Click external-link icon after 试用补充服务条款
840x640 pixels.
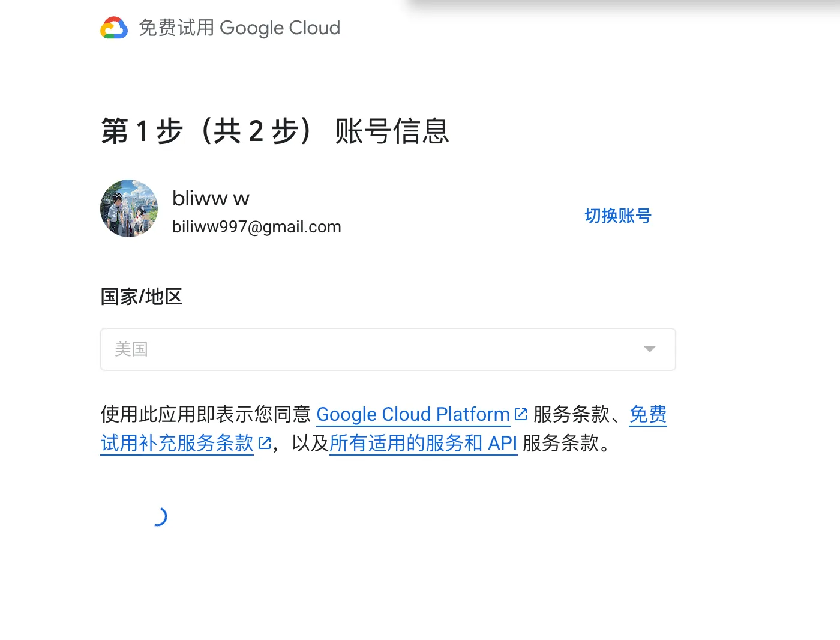pyautogui.click(x=265, y=444)
